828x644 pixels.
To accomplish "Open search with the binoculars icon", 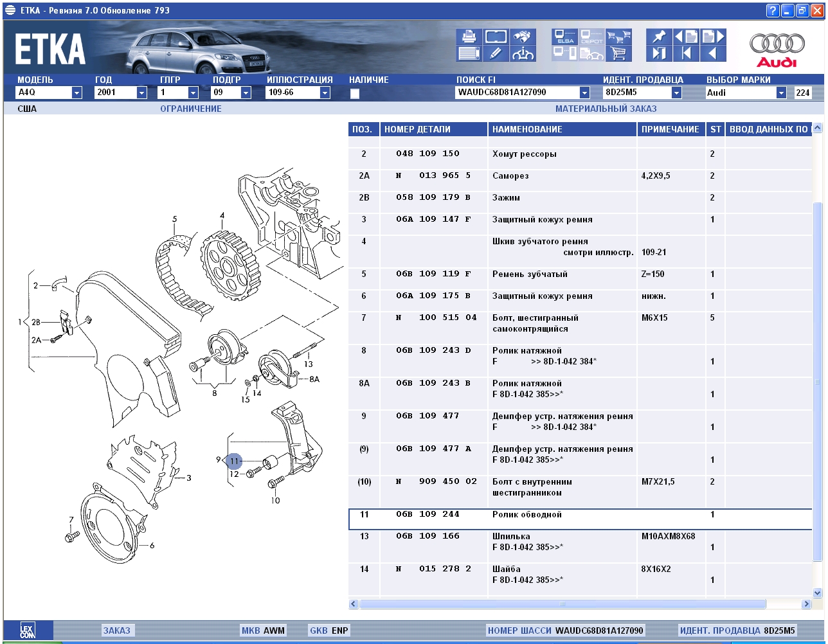I will 523,37.
